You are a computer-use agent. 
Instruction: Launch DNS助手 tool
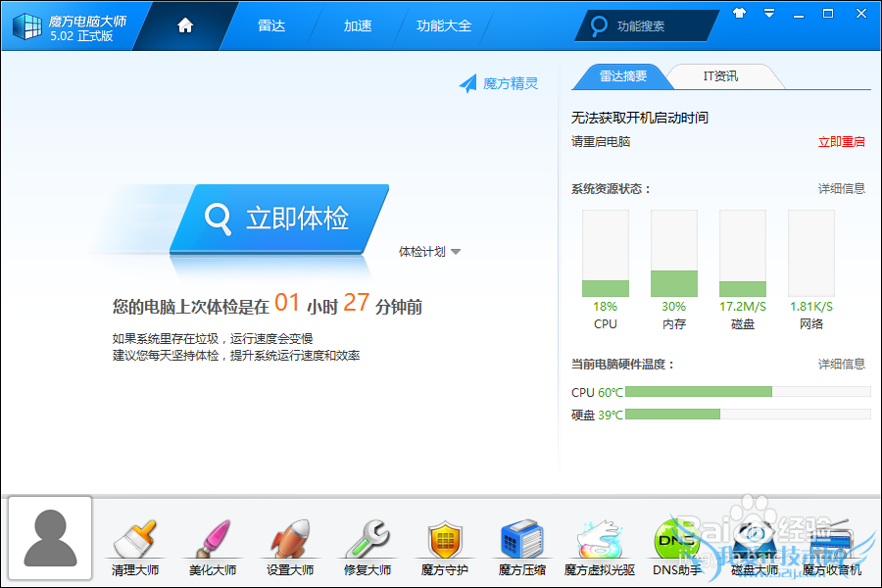(x=676, y=548)
